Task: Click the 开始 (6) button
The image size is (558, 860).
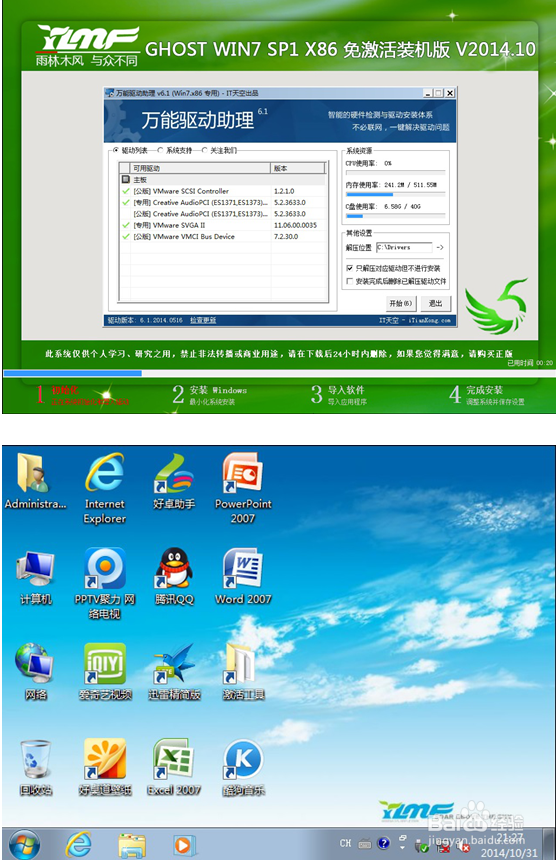Action: (x=401, y=303)
